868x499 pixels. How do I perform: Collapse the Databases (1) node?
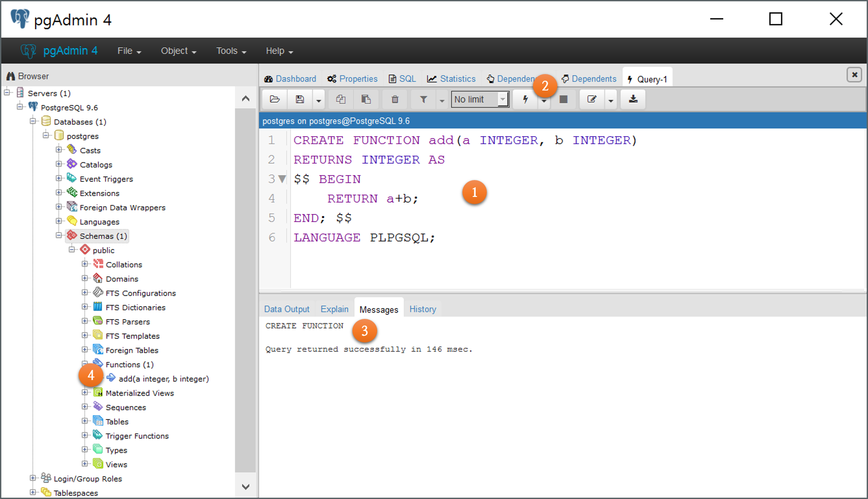tap(33, 121)
